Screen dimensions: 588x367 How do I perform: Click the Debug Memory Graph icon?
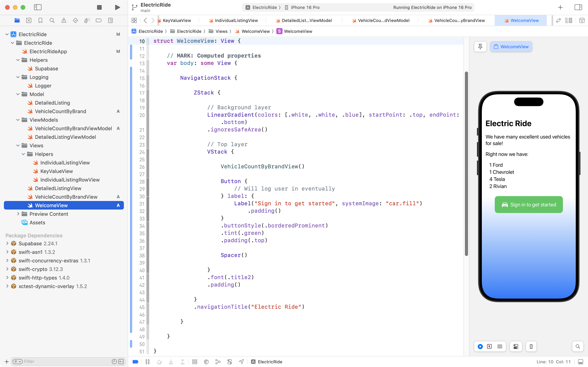(x=218, y=362)
